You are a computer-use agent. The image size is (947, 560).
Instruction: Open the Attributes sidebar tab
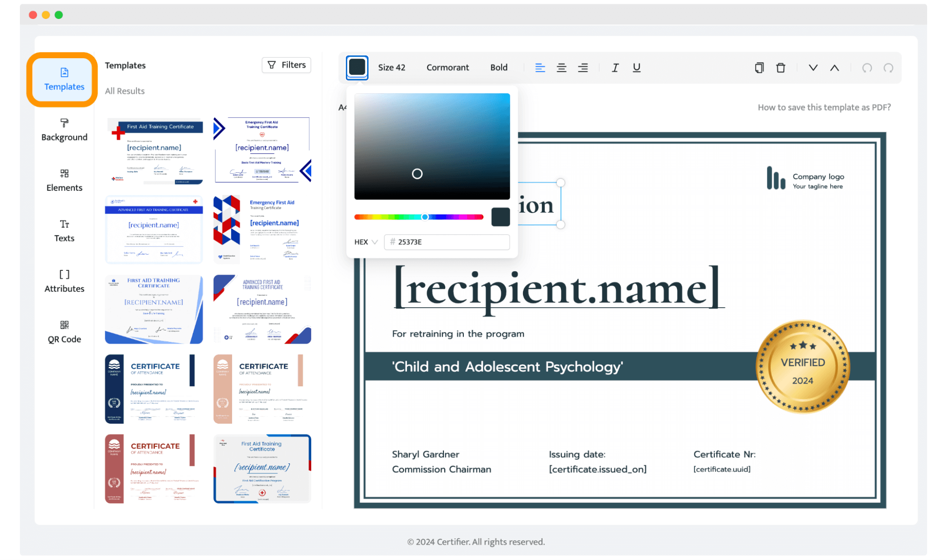(x=64, y=282)
